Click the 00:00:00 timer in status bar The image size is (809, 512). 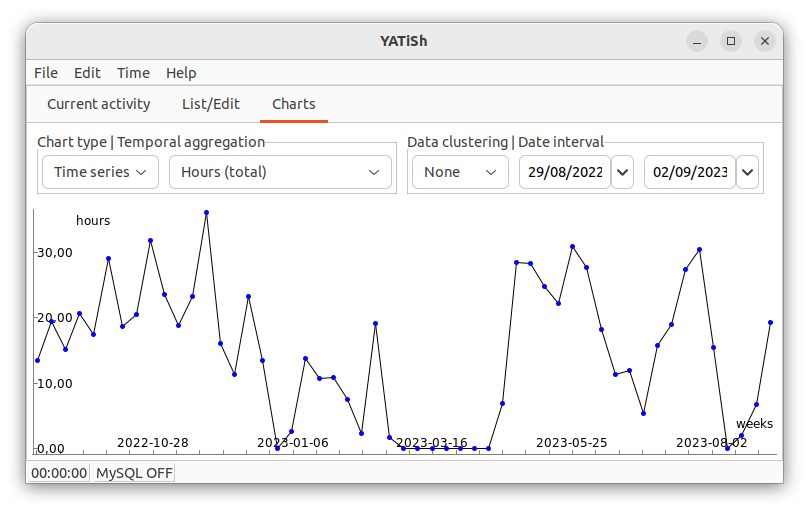[x=59, y=473]
